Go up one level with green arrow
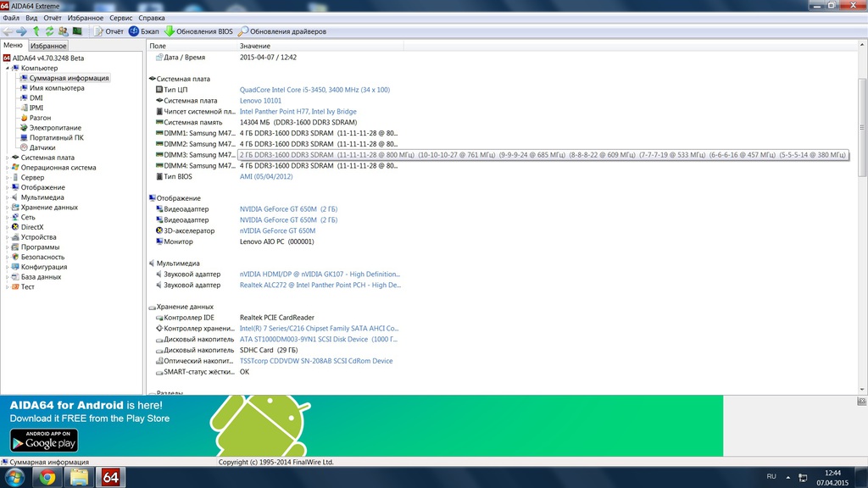Viewport: 868px width, 488px height. coord(36,31)
